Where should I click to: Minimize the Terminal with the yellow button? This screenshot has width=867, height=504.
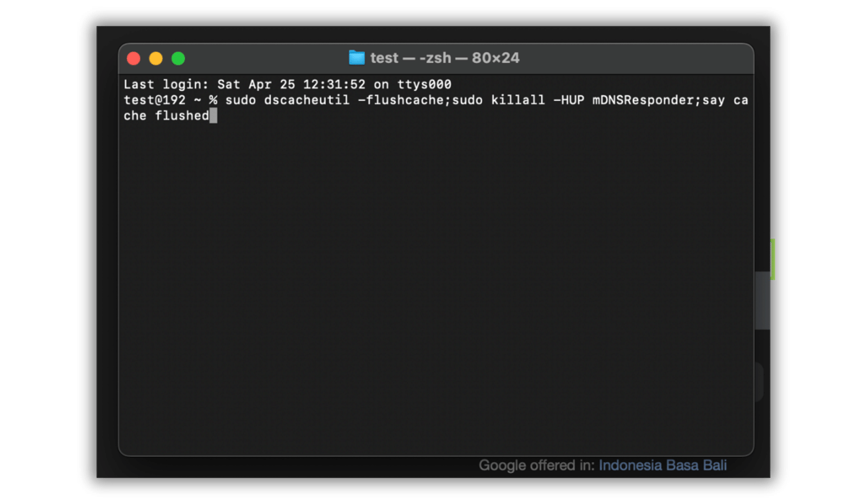[156, 58]
